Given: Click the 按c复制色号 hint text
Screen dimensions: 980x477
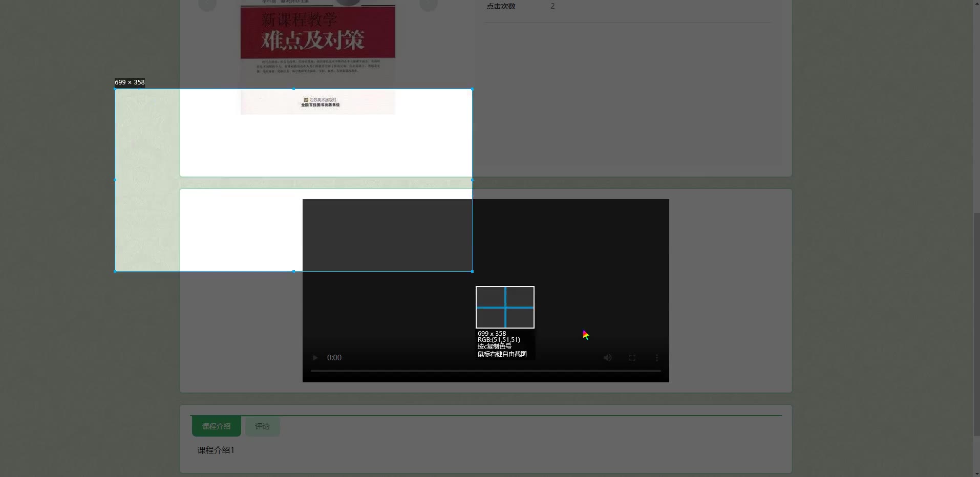Looking at the screenshot, I should click(495, 346).
